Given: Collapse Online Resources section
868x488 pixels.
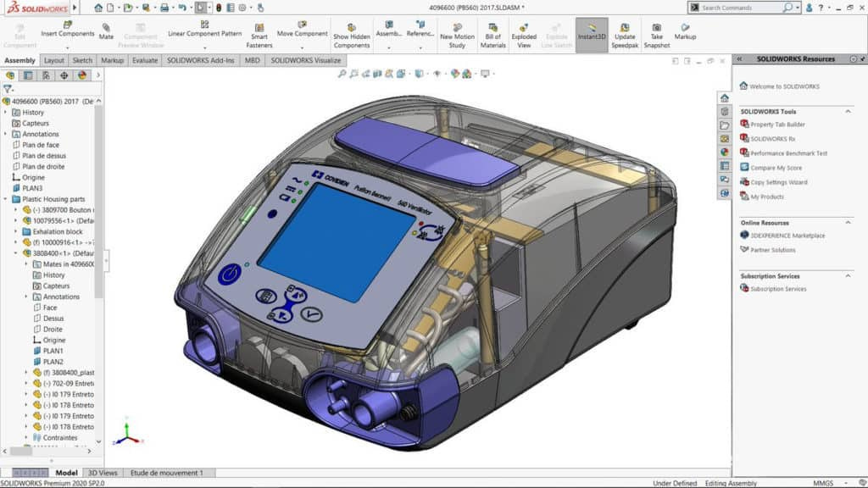Looking at the screenshot, I should [848, 223].
